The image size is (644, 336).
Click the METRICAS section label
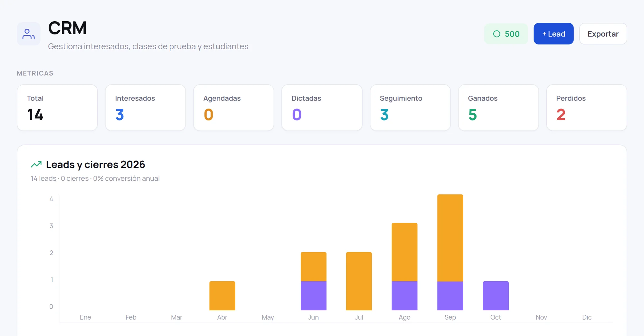click(35, 73)
